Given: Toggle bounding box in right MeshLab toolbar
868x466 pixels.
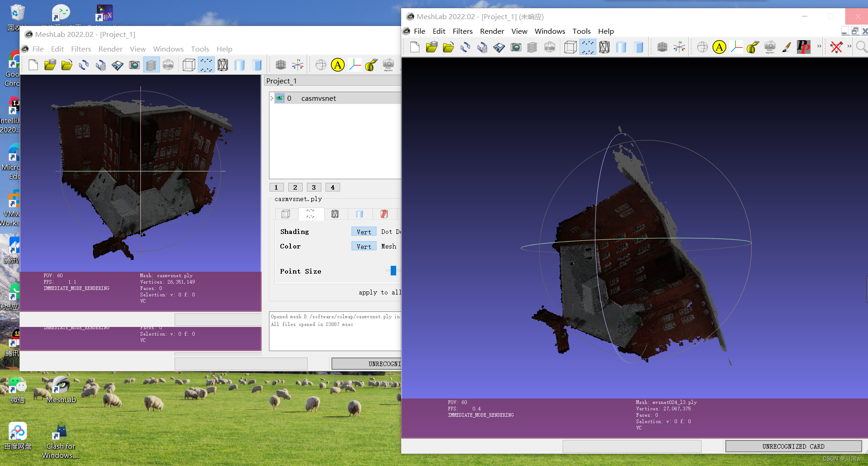Looking at the screenshot, I should (570, 47).
